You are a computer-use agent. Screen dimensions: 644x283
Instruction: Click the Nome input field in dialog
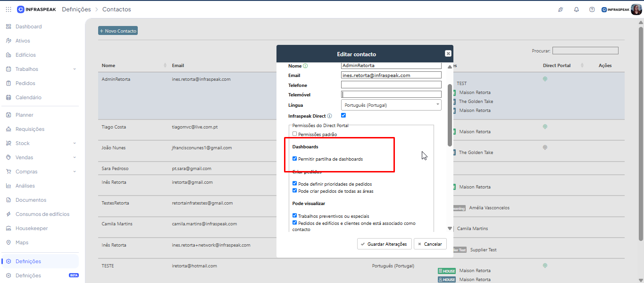pyautogui.click(x=391, y=66)
